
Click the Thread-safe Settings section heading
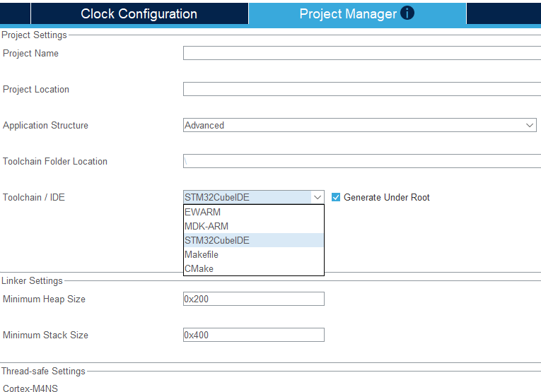click(43, 371)
